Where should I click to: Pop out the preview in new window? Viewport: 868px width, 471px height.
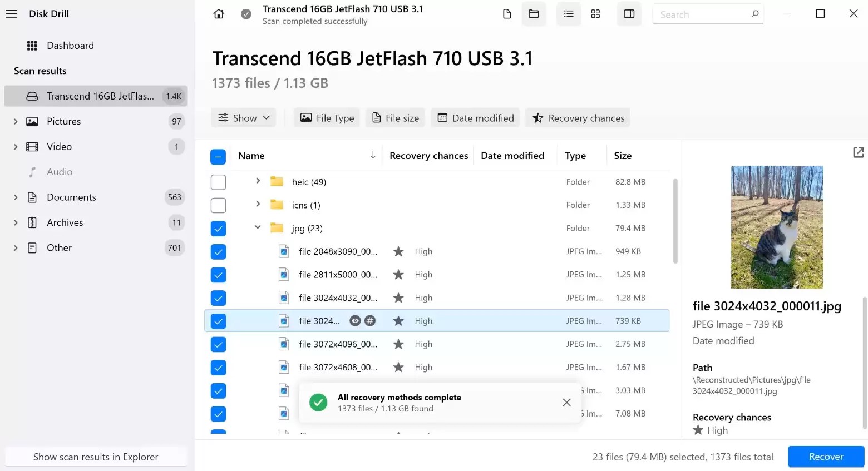point(859,152)
